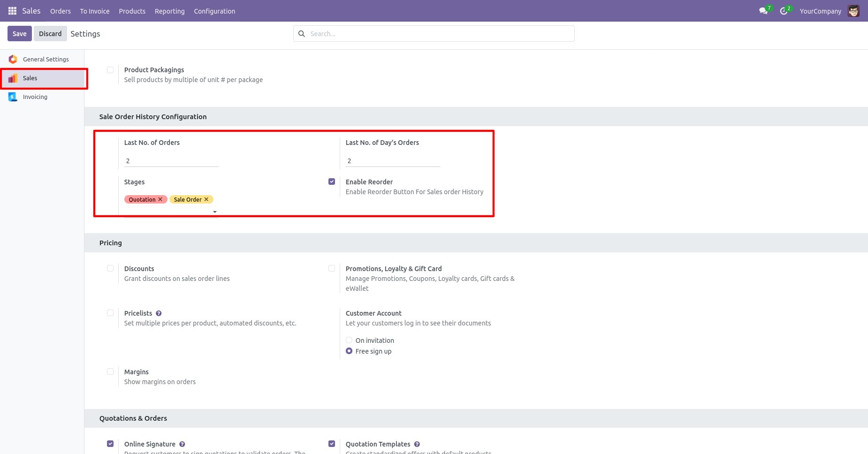
Task: Click the Save button
Action: [x=19, y=34]
